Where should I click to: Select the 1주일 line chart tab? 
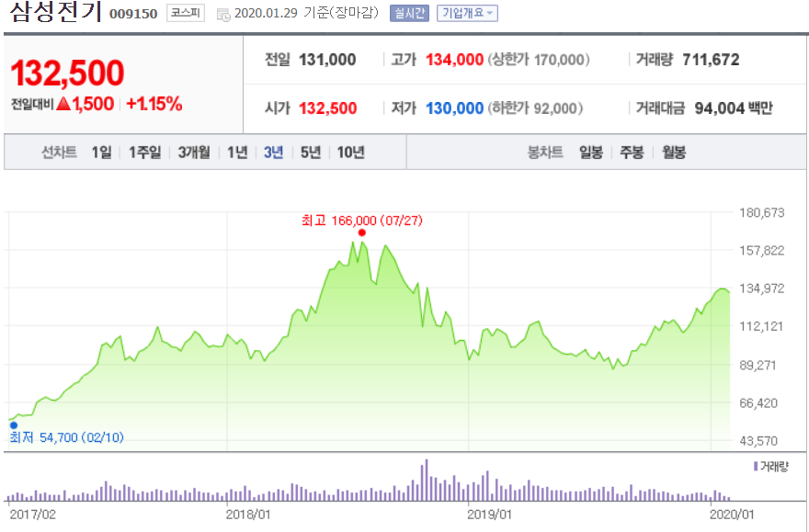[144, 153]
